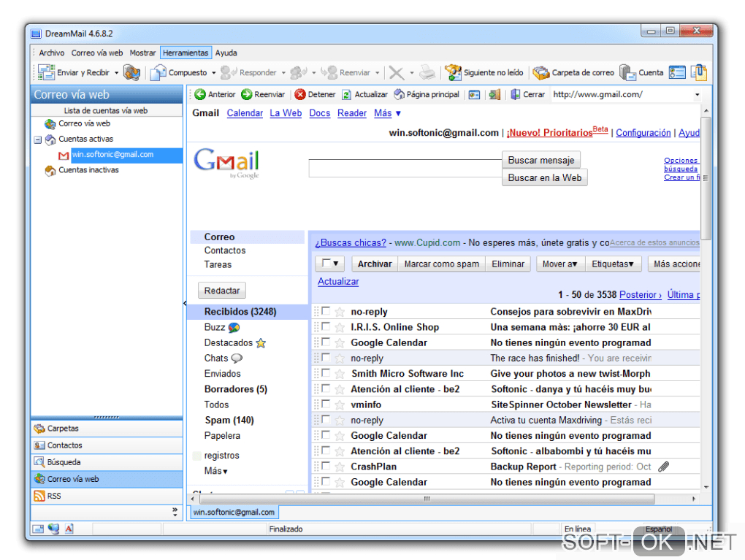
Task: Click the reply-all icon beside Responder
Action: click(299, 72)
